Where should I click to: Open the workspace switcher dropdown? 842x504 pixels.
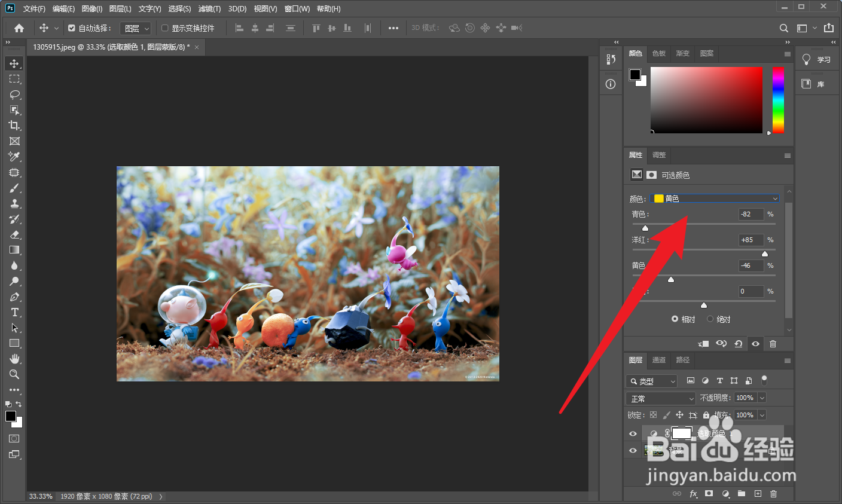806,28
